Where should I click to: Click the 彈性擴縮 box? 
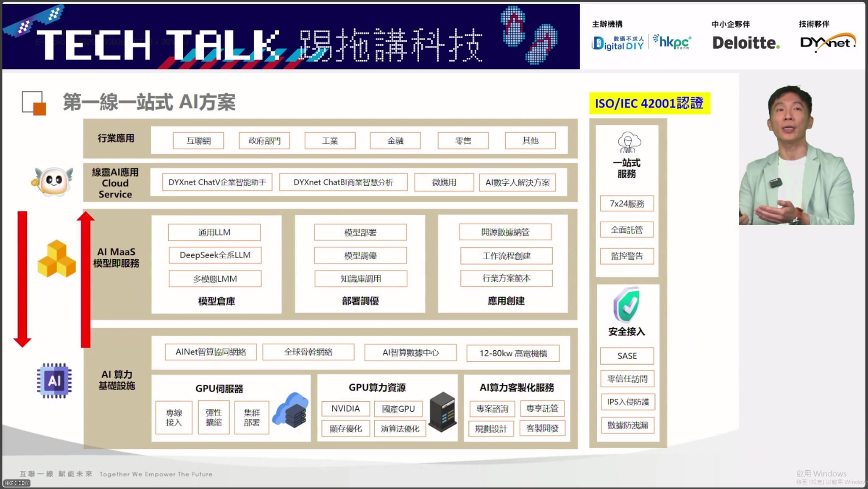pyautogui.click(x=214, y=417)
